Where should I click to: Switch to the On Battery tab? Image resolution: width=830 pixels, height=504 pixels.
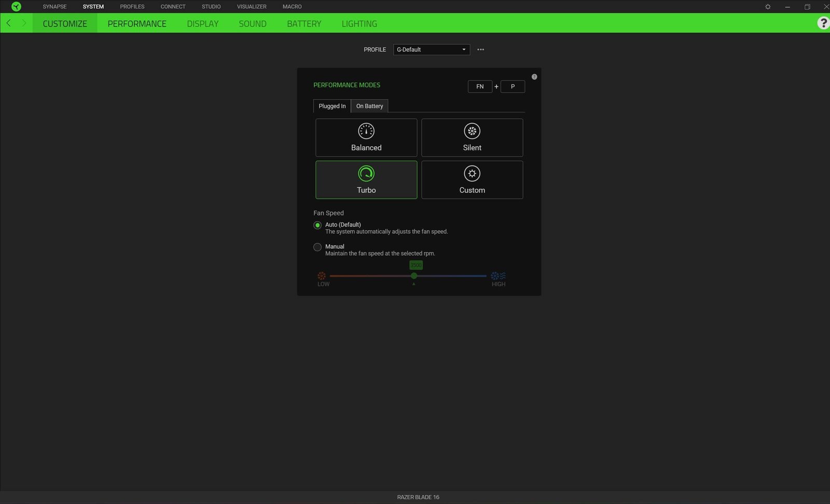click(x=369, y=106)
